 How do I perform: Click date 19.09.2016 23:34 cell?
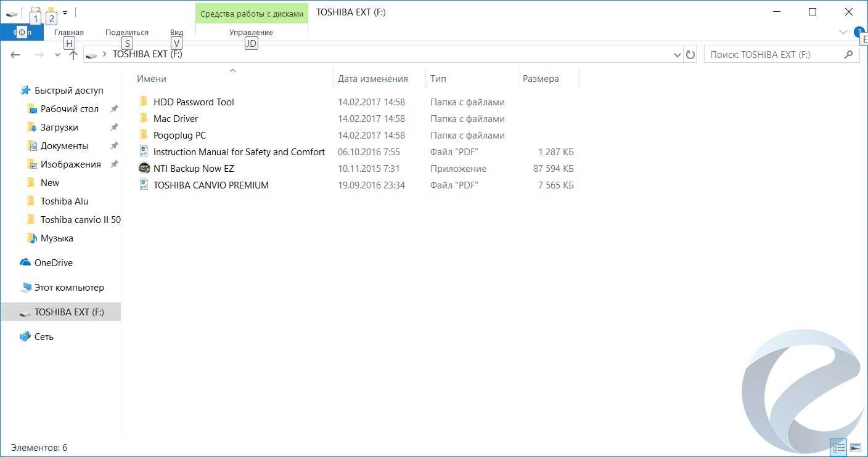(x=371, y=185)
